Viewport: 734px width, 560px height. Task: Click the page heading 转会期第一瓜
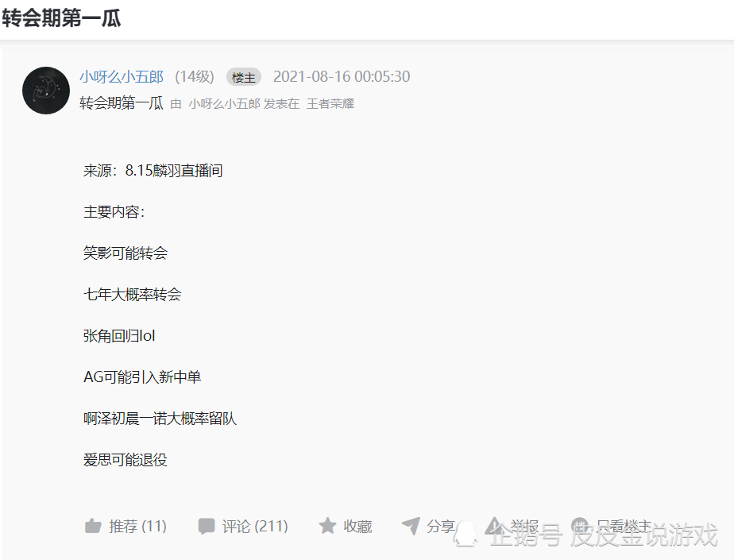(61, 18)
